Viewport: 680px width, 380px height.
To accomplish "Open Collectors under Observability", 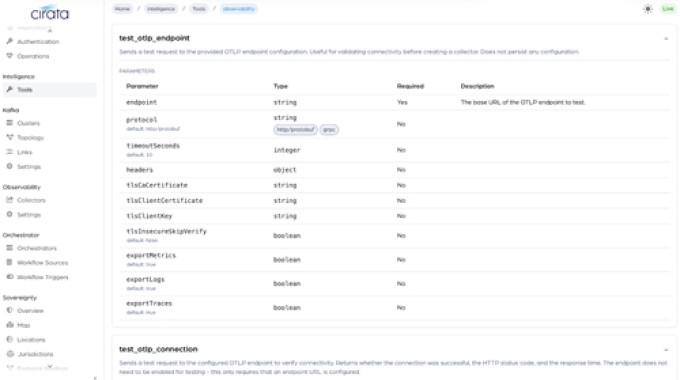I will (x=31, y=200).
